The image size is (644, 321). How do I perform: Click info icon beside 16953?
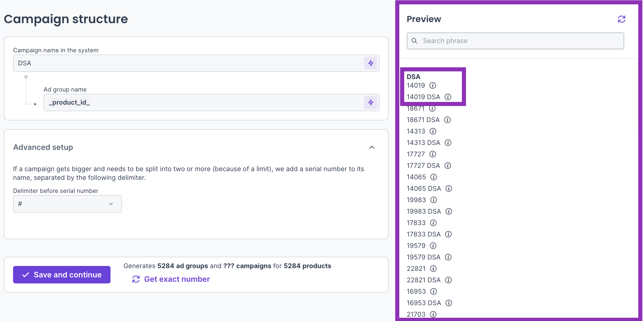pyautogui.click(x=434, y=292)
